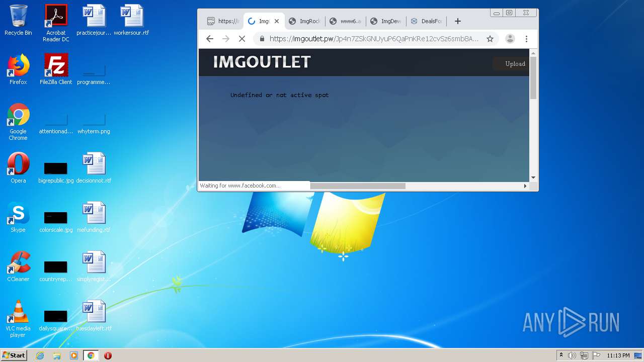Select 'Undefined or not active spot' text
644x362 pixels.
pos(280,95)
